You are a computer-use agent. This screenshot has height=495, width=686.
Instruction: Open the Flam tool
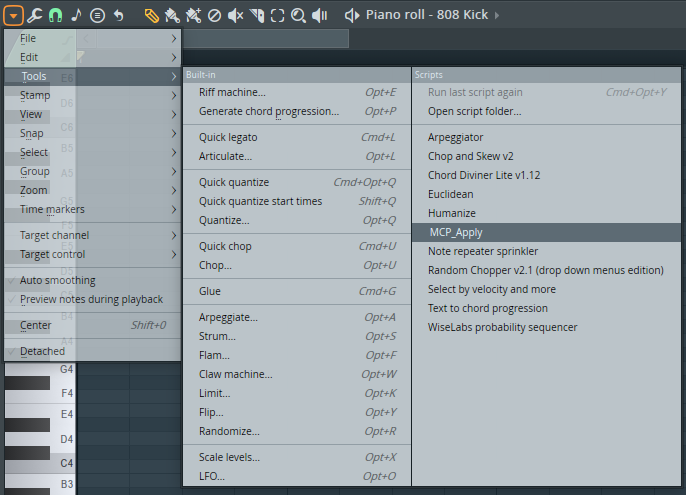click(297, 355)
